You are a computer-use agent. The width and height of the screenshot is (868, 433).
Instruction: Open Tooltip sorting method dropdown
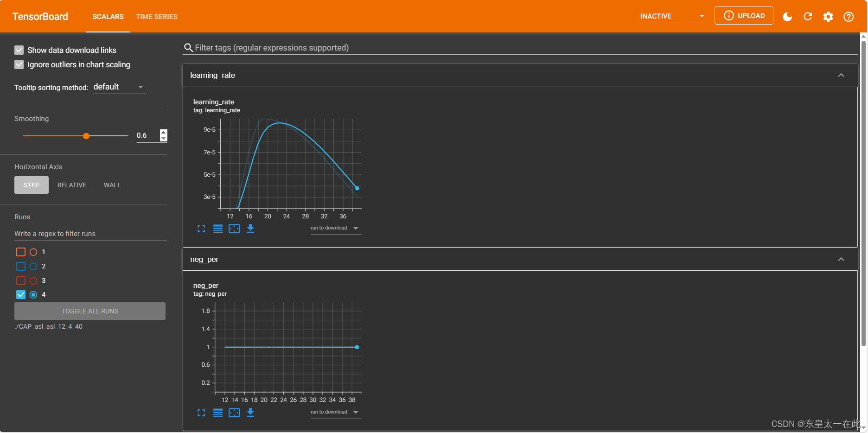point(120,87)
